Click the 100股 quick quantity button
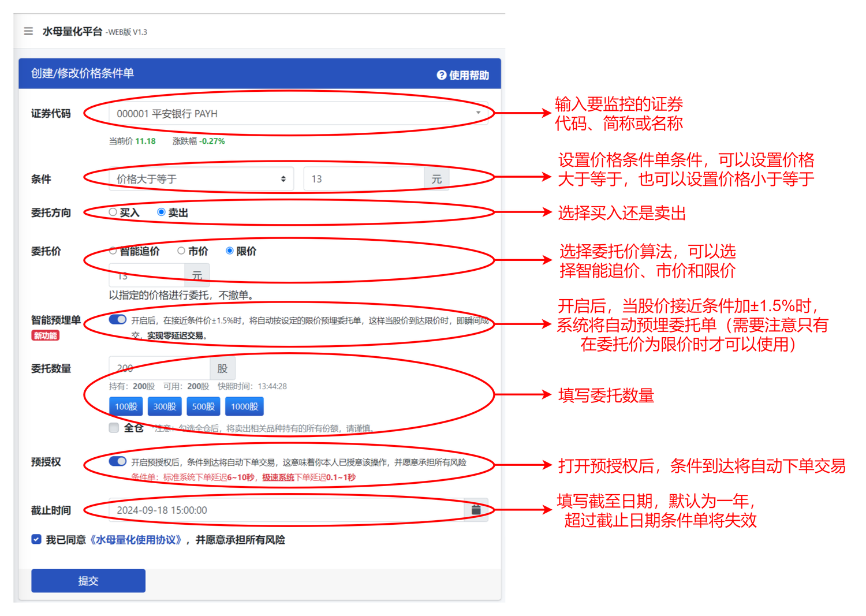Viewport: 866px width, 616px height. [126, 406]
